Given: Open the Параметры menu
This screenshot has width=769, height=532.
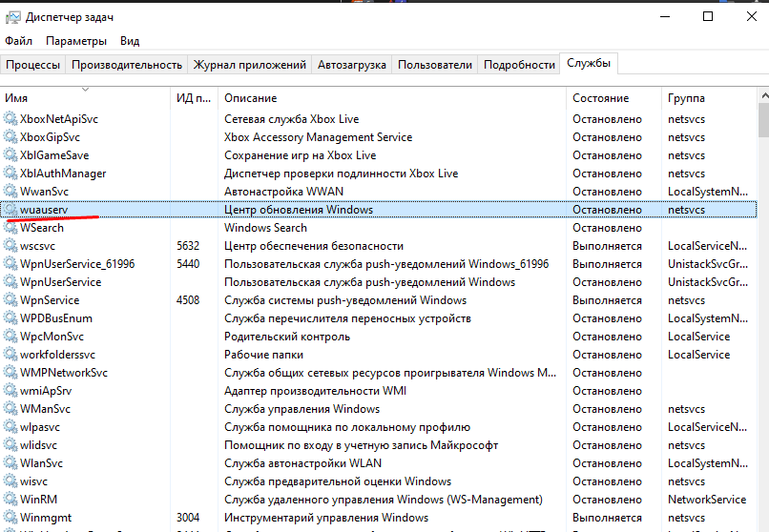Looking at the screenshot, I should pos(76,41).
